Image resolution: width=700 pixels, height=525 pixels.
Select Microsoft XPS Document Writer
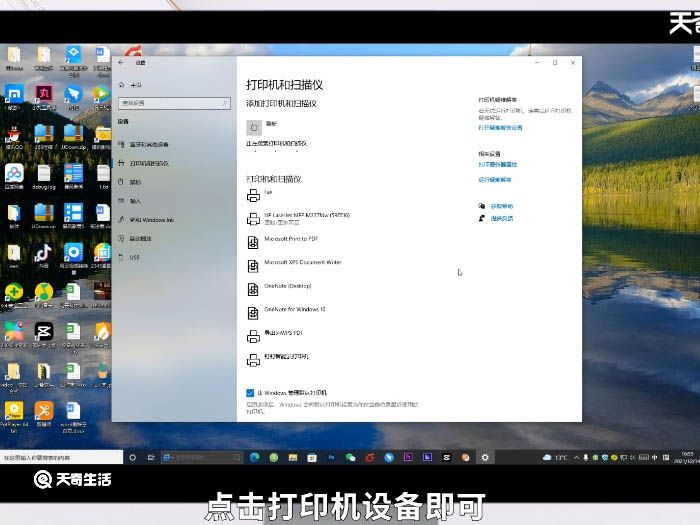[294, 266]
